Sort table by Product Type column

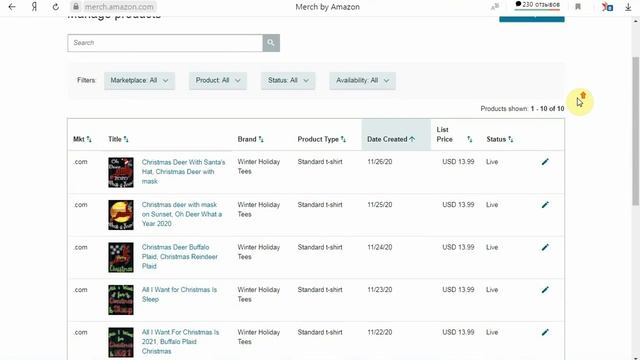click(x=322, y=139)
